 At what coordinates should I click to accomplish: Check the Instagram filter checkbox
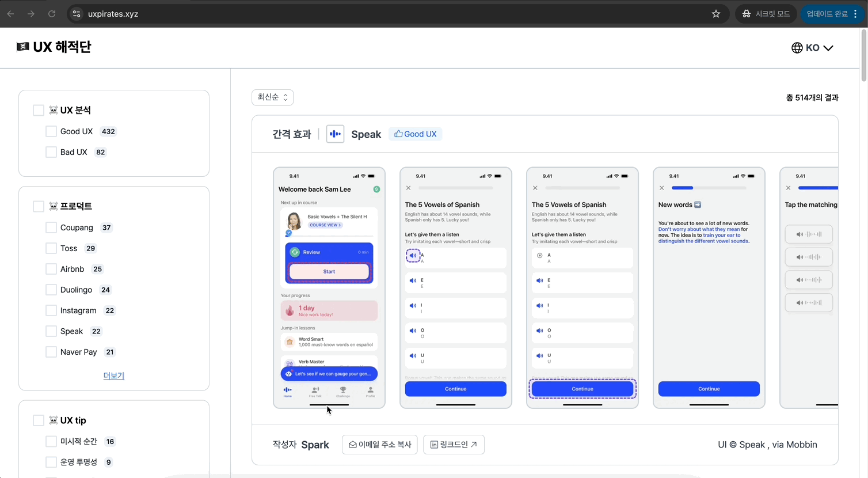51,310
